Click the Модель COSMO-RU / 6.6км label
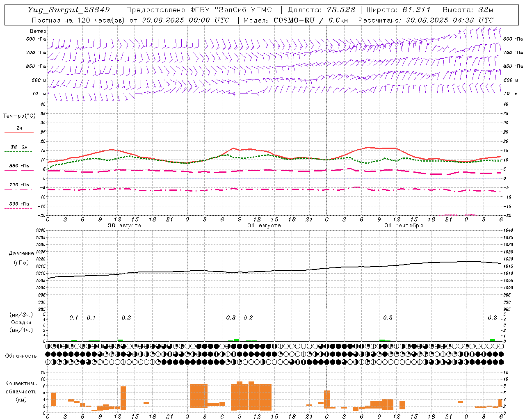Screen dimensions: 525x420 [x=295, y=20]
